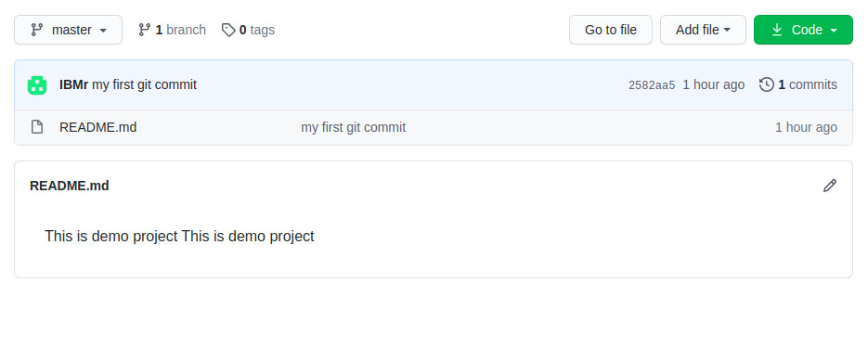Screen dimensions: 868x361
Task: Click the file icon beside README.md
Action: pos(37,127)
